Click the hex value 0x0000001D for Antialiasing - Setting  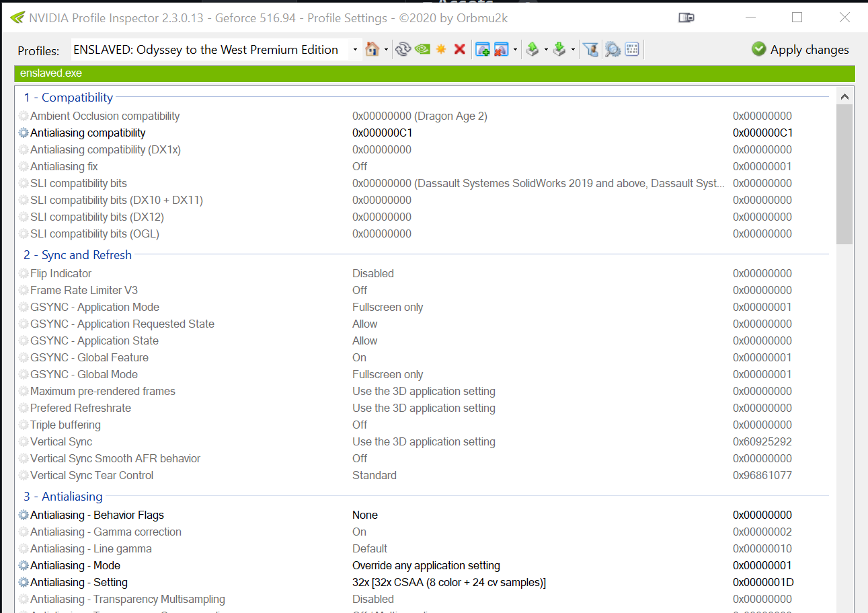(763, 583)
